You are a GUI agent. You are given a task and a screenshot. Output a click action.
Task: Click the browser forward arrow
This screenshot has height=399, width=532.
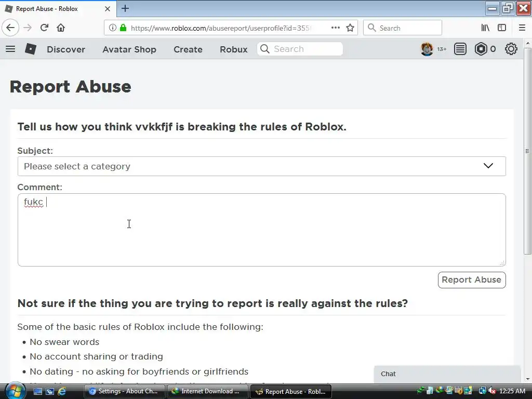(x=28, y=28)
